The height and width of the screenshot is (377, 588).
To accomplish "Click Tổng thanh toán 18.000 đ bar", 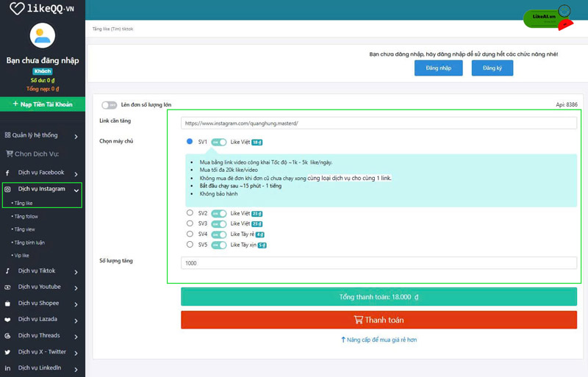I will [379, 297].
